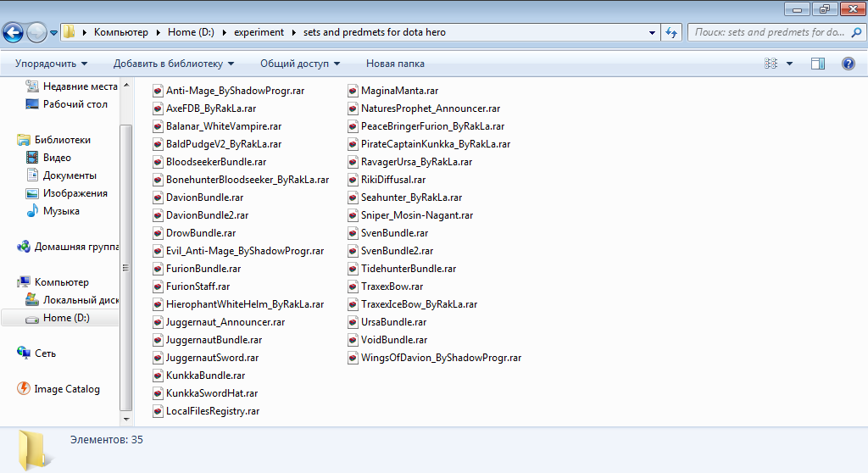Select Локальный диск in navigation pane
The image size is (868, 473).
72,299
